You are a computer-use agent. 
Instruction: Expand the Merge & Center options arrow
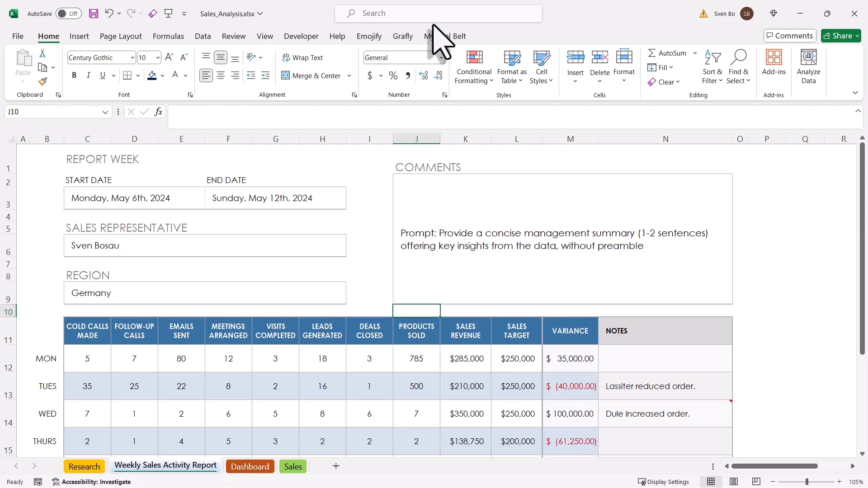point(349,75)
